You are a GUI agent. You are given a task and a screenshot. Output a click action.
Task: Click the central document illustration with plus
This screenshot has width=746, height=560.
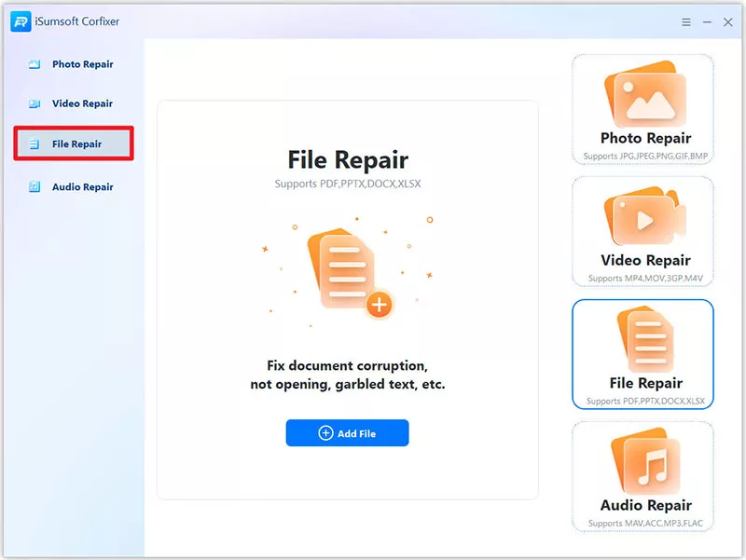350,273
